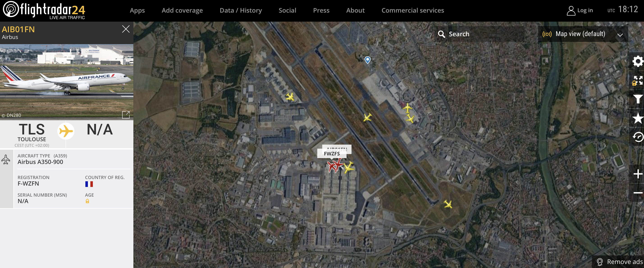Zoom out with the minus button
Image resolution: width=644 pixels, height=268 pixels.
pyautogui.click(x=638, y=193)
